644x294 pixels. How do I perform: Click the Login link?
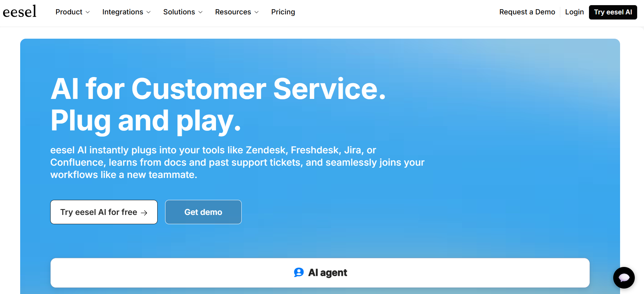coord(574,12)
